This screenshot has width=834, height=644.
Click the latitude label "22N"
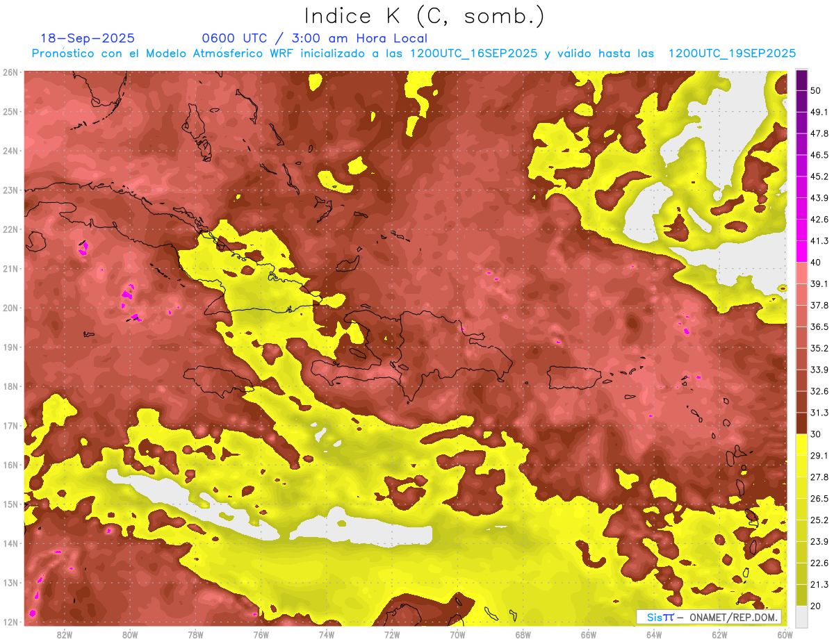pos(10,229)
